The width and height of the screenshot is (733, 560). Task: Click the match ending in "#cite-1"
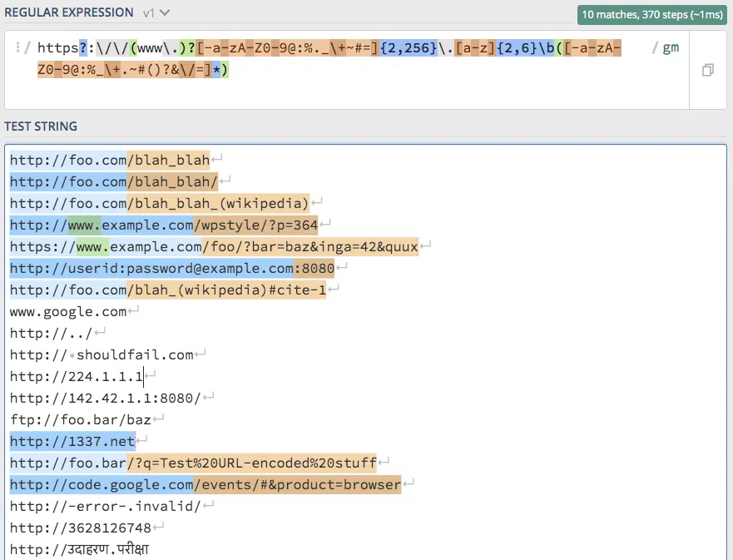pos(168,290)
